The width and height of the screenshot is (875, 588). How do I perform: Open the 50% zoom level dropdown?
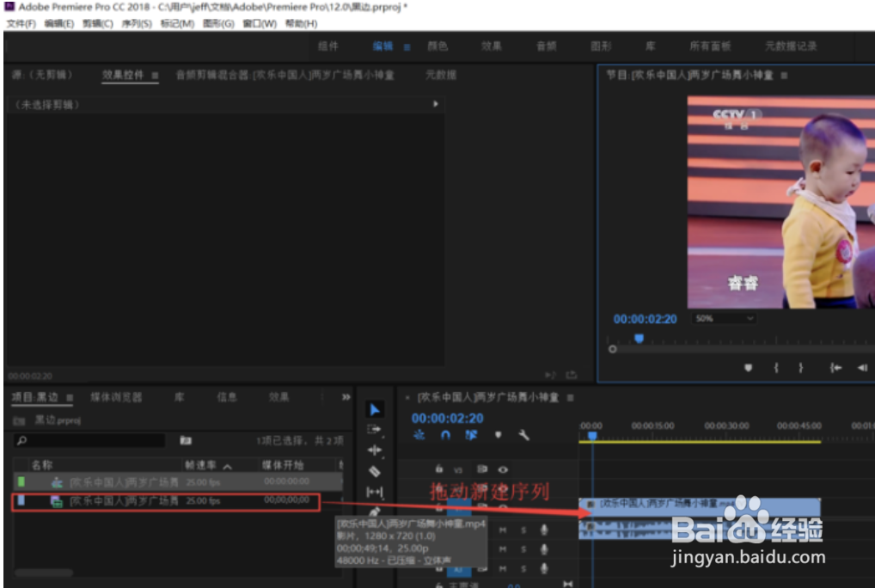pyautogui.click(x=724, y=319)
